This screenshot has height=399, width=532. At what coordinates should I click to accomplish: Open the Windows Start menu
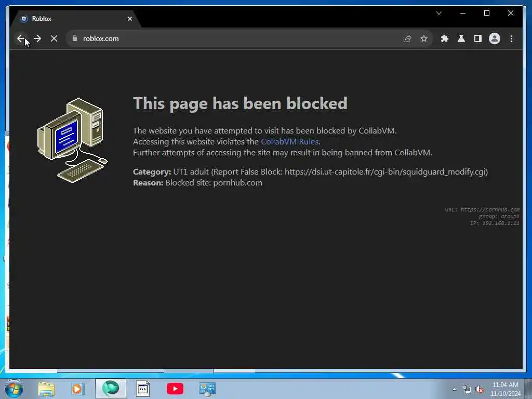coord(14,389)
